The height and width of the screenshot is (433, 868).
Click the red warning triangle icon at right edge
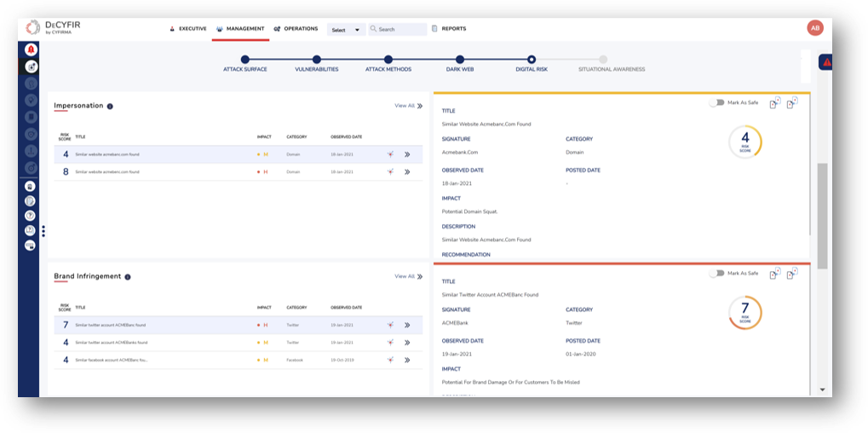tap(826, 62)
